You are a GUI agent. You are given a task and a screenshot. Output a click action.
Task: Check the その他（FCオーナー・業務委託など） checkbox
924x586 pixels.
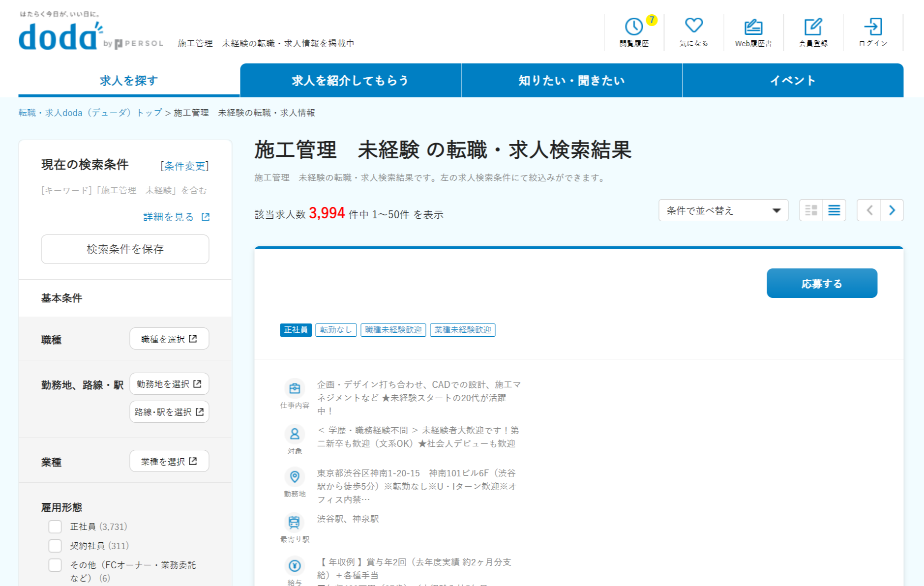55,565
